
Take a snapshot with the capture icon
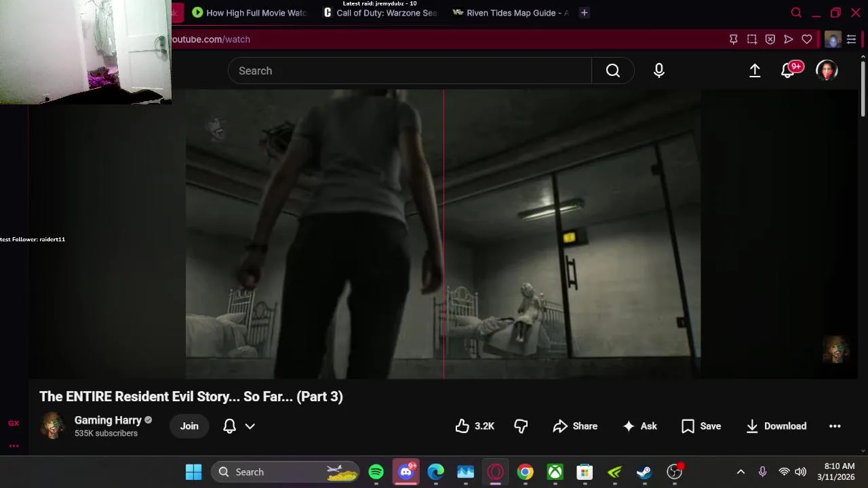click(x=752, y=39)
